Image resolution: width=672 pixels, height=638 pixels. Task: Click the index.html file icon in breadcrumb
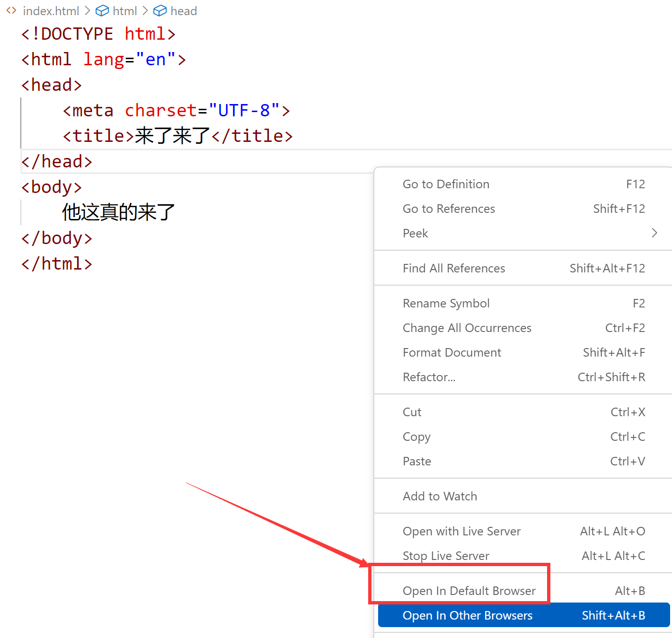click(x=11, y=10)
